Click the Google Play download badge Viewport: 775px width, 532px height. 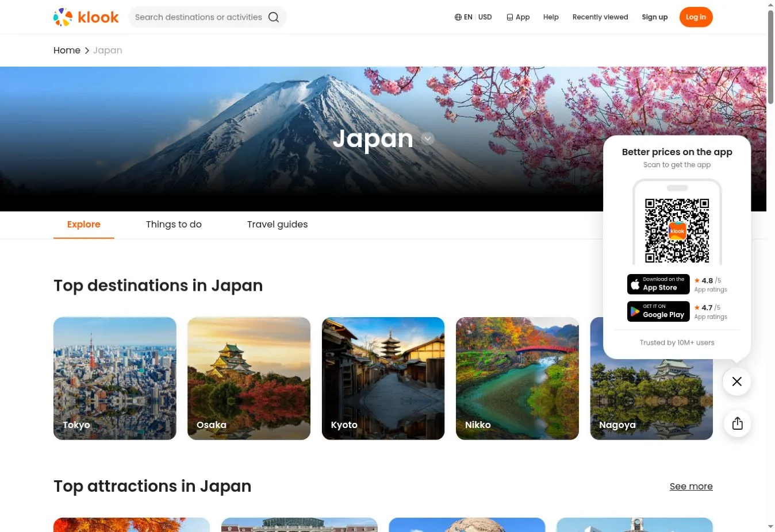pyautogui.click(x=658, y=311)
